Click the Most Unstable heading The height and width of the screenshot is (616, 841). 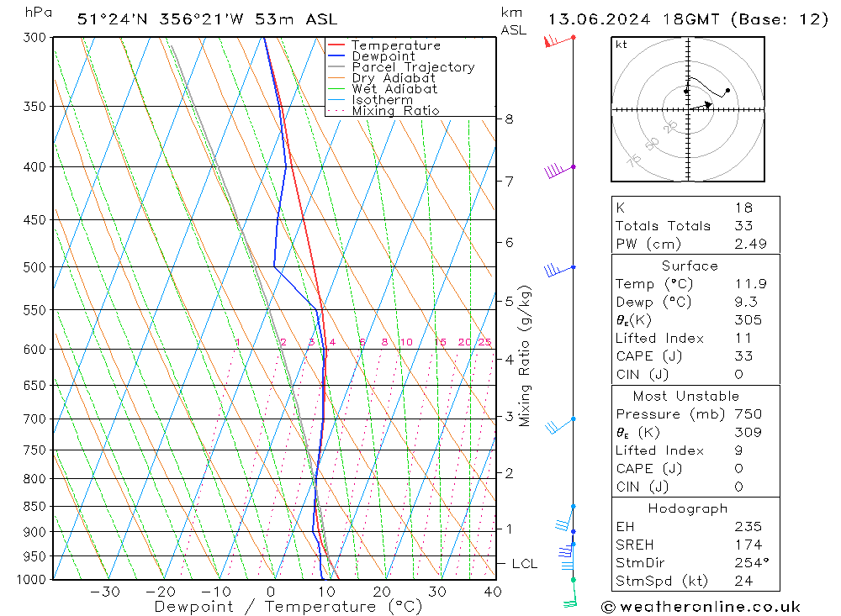pos(686,396)
